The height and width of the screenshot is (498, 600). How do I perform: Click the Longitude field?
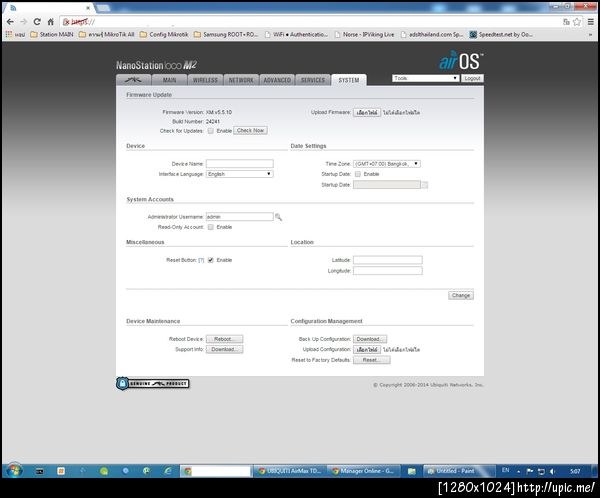click(x=388, y=271)
